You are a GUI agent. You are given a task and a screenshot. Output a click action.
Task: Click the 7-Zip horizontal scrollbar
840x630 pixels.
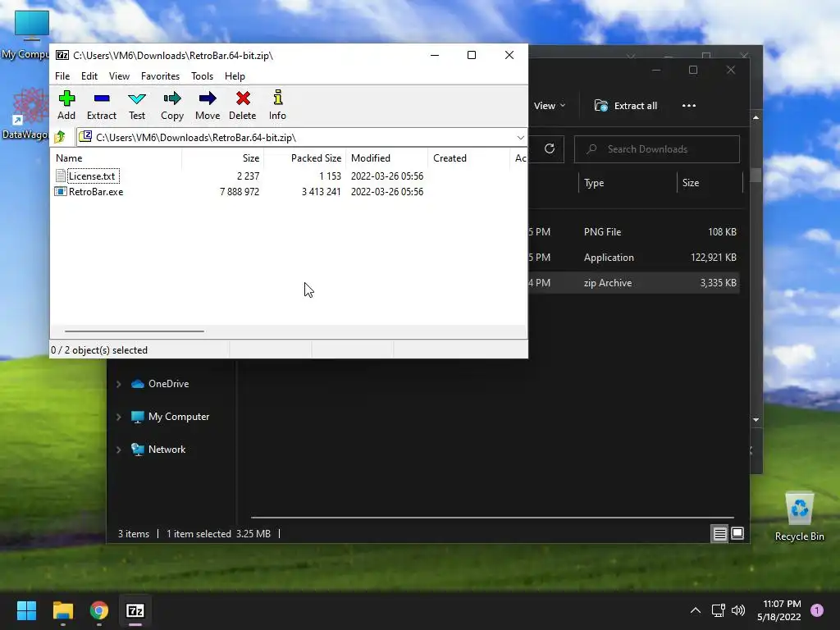click(134, 331)
